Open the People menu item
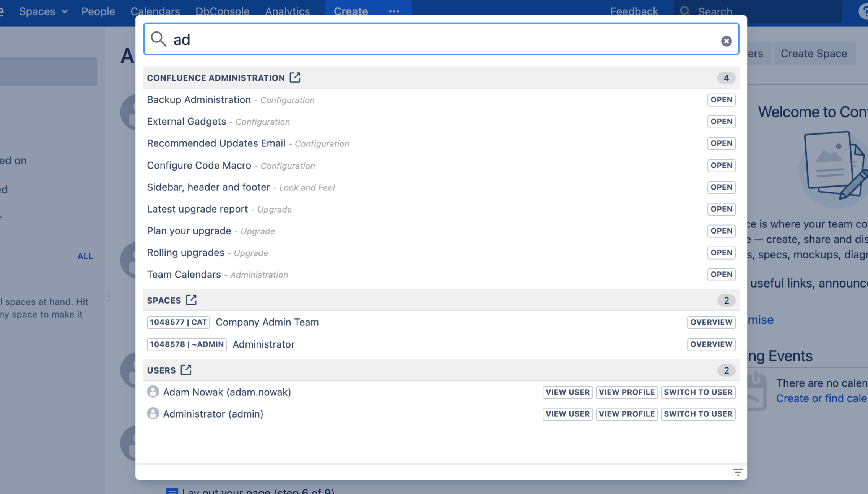 pyautogui.click(x=98, y=11)
